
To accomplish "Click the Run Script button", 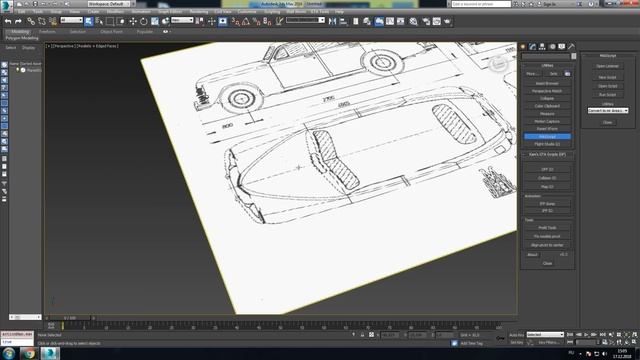I will pyautogui.click(x=607, y=95).
